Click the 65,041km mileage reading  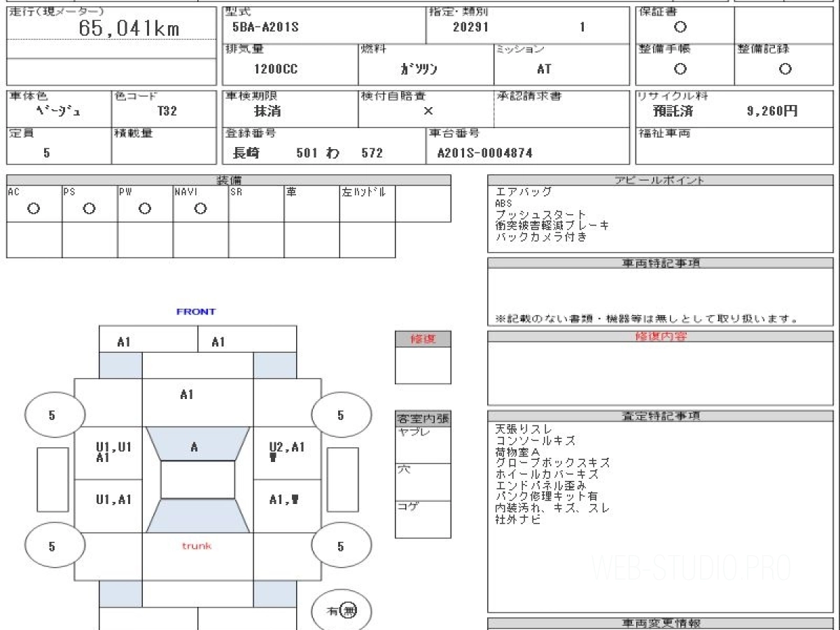(129, 28)
